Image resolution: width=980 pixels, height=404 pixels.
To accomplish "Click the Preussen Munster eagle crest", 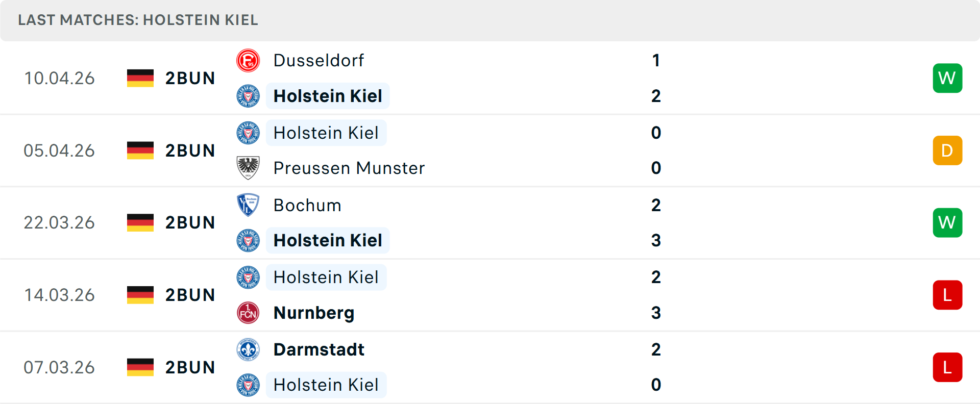I will (248, 168).
